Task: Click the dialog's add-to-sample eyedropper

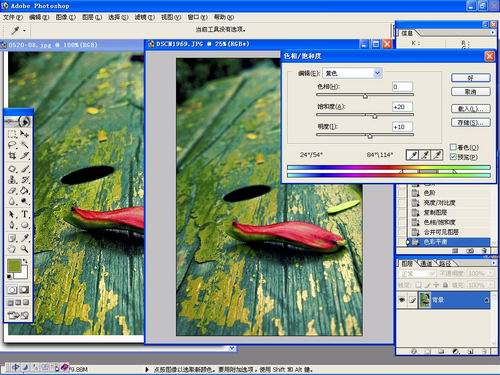Action: pos(425,155)
